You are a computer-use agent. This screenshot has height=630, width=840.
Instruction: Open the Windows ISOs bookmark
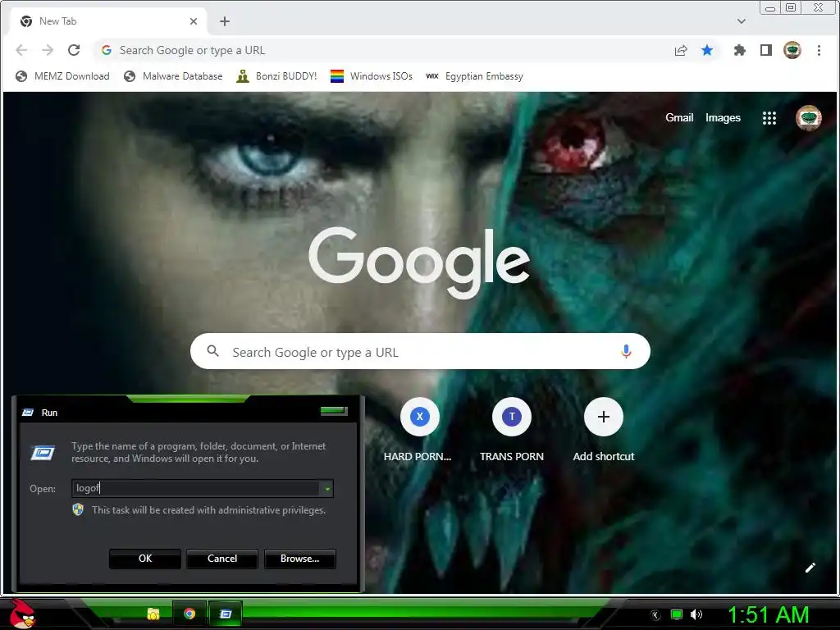[372, 76]
